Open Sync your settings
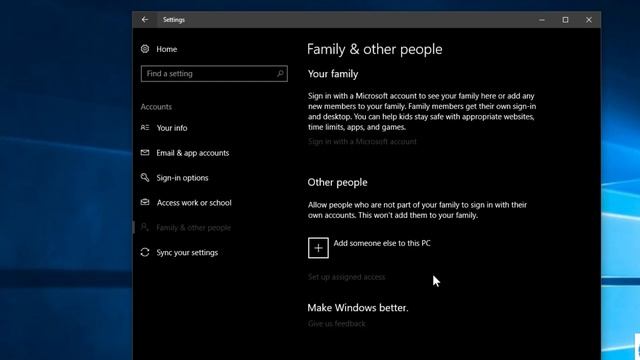The image size is (640, 360). pos(187,253)
